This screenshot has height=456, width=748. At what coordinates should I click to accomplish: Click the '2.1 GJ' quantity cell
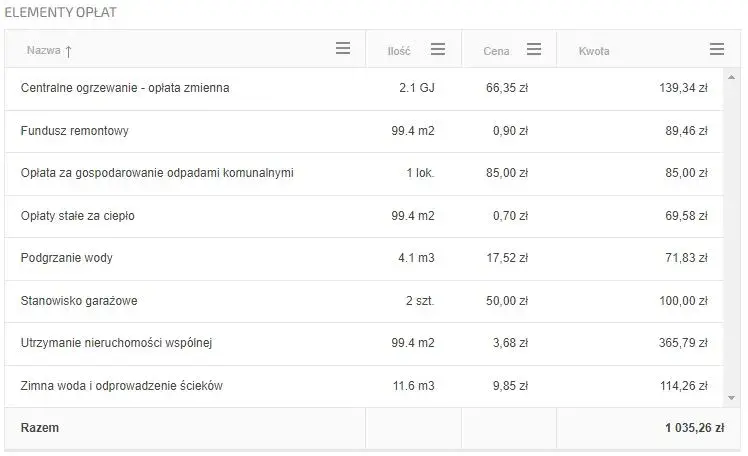tap(417, 88)
